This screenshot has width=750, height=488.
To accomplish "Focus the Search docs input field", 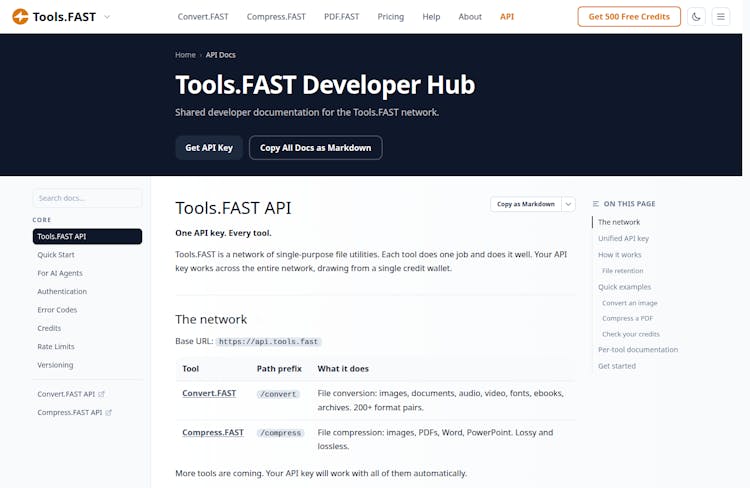I will pyautogui.click(x=87, y=198).
